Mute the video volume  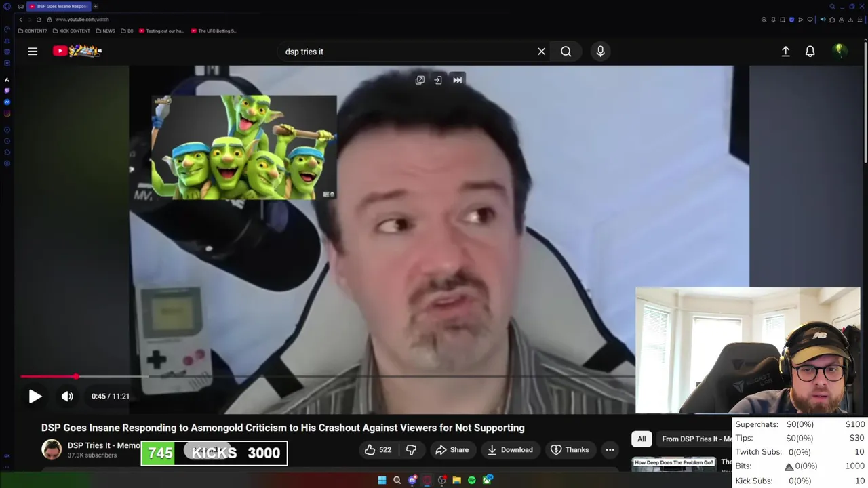click(x=67, y=396)
